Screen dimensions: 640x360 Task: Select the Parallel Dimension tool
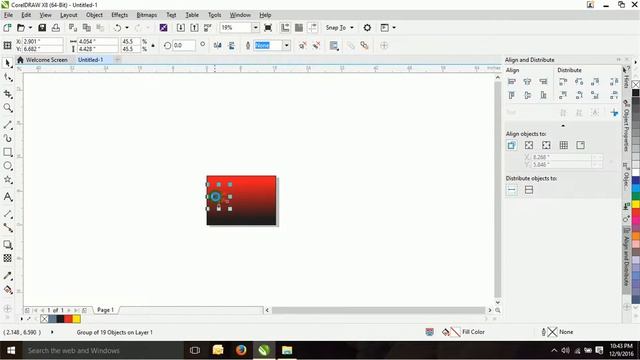(x=8, y=213)
